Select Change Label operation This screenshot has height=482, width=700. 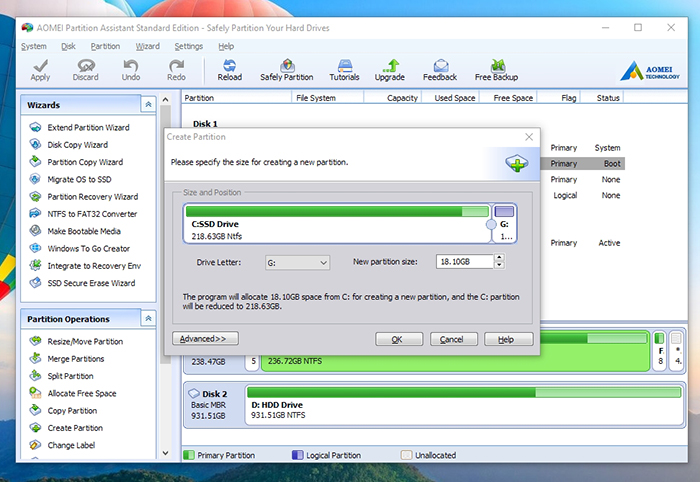[x=71, y=445]
